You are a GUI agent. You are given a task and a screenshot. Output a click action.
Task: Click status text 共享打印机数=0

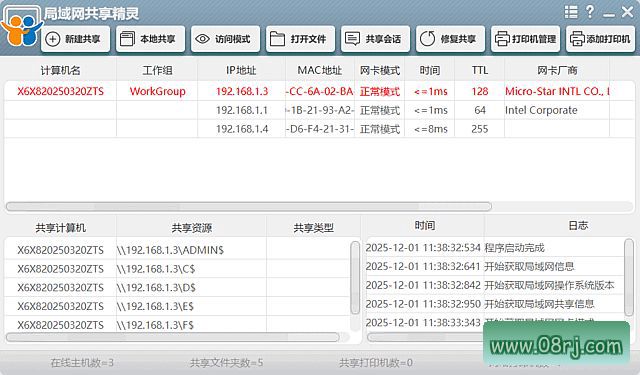(x=376, y=362)
